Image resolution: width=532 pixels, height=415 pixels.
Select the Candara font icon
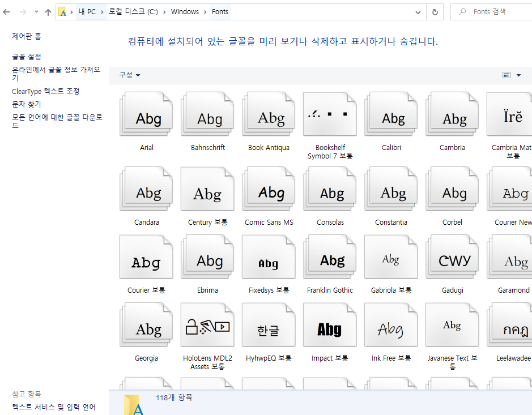point(146,189)
